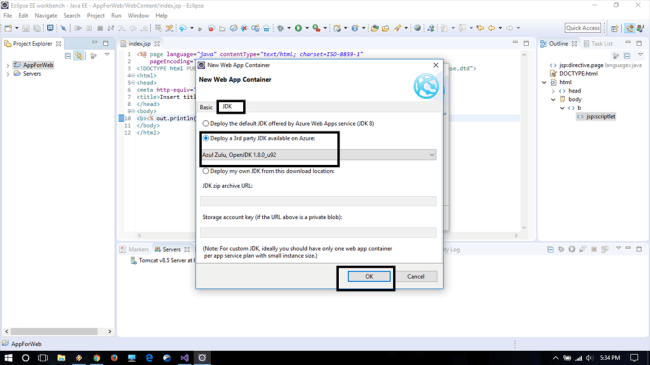Select Deploy my own JDK radio option
The image size is (650, 365).
point(206,171)
